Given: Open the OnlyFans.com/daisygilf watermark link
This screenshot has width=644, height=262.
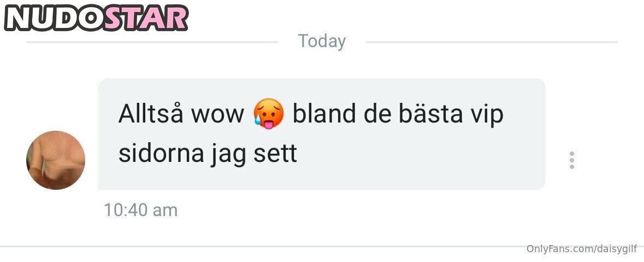Looking at the screenshot, I should pos(582,249).
